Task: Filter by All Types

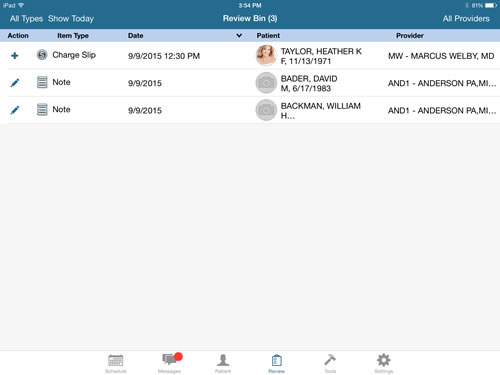Action: (x=26, y=19)
